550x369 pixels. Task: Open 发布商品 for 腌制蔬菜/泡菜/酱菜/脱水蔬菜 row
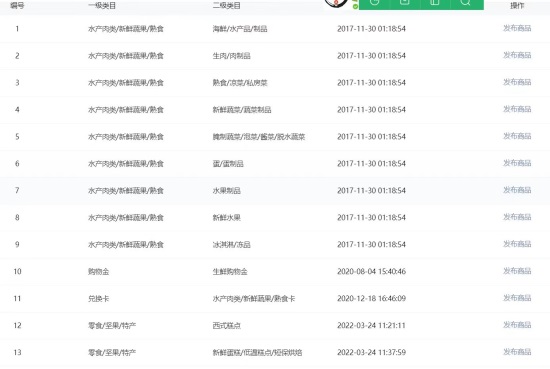517,136
